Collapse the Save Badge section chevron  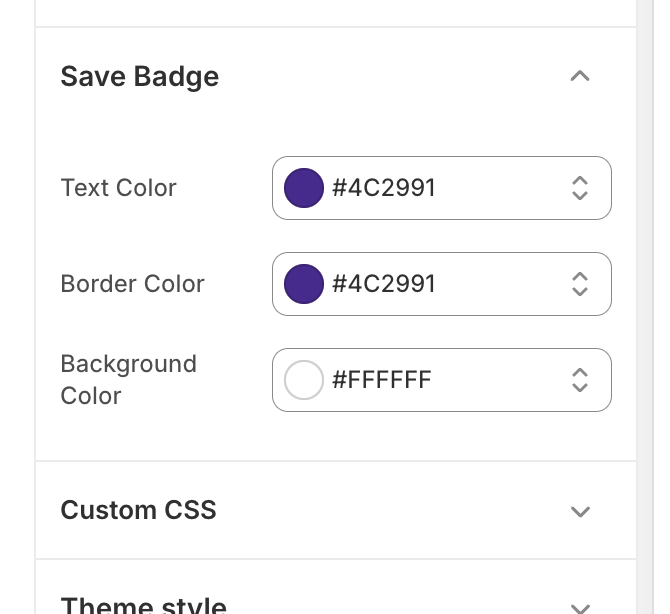(580, 77)
